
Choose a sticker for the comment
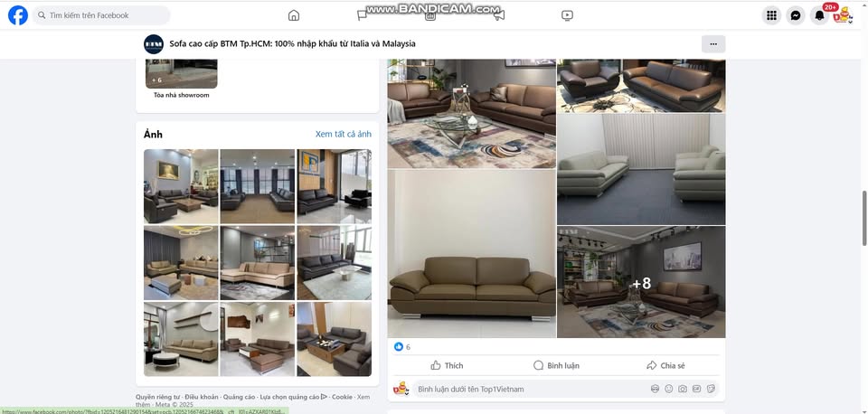711,389
